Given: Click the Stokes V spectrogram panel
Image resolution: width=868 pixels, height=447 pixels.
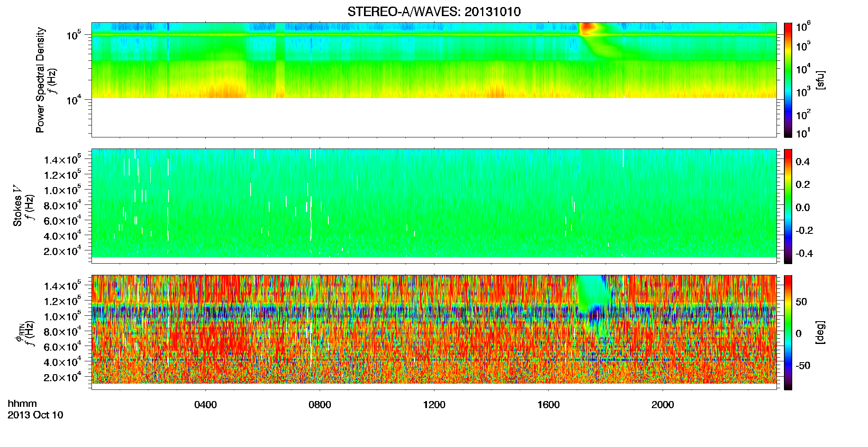Looking at the screenshot, I should coord(434,206).
